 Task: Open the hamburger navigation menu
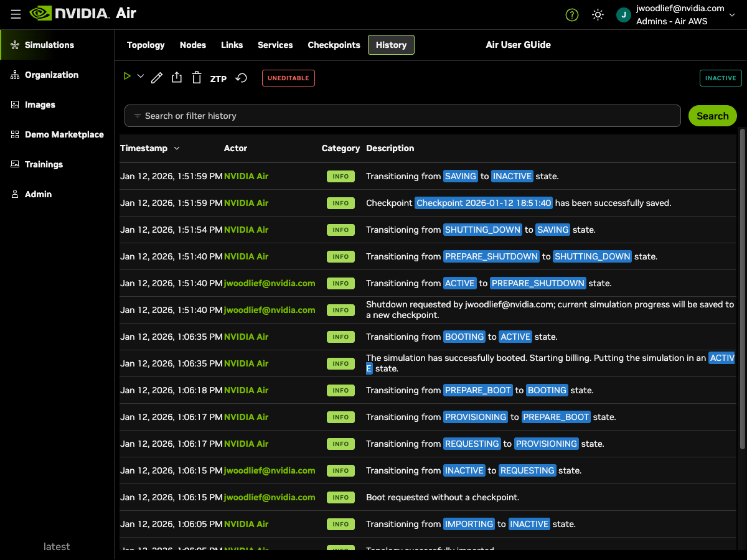tap(16, 14)
